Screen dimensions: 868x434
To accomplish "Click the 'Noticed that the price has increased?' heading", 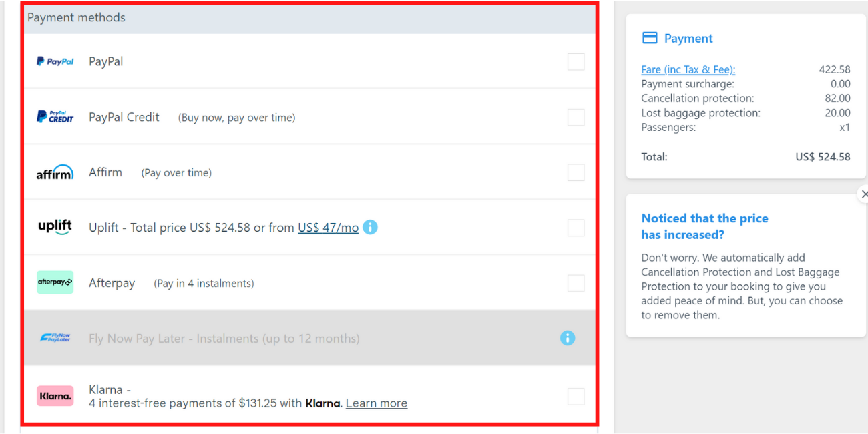I will point(704,226).
